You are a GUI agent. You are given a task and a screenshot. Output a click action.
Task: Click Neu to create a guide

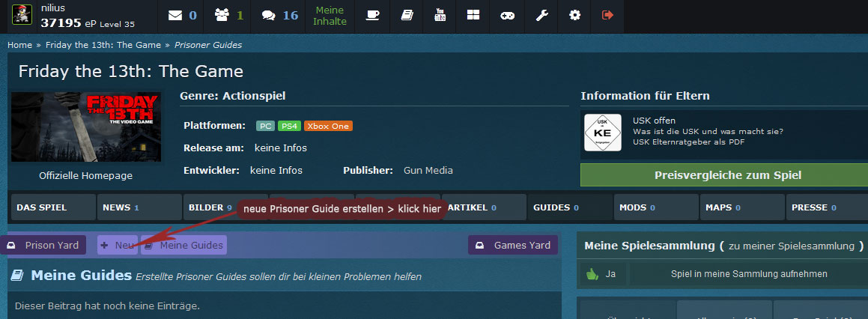[118, 245]
